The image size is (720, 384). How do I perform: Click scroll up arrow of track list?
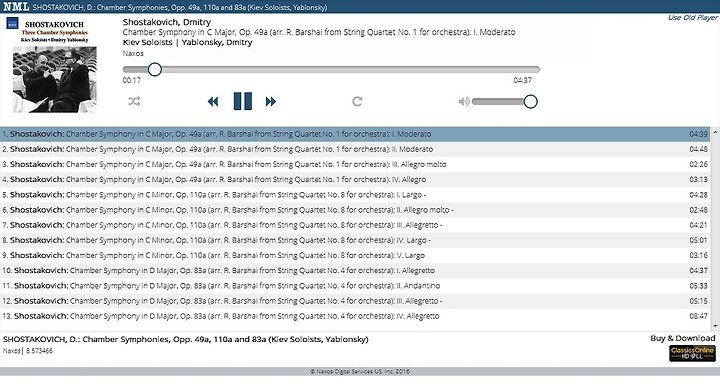click(x=715, y=132)
